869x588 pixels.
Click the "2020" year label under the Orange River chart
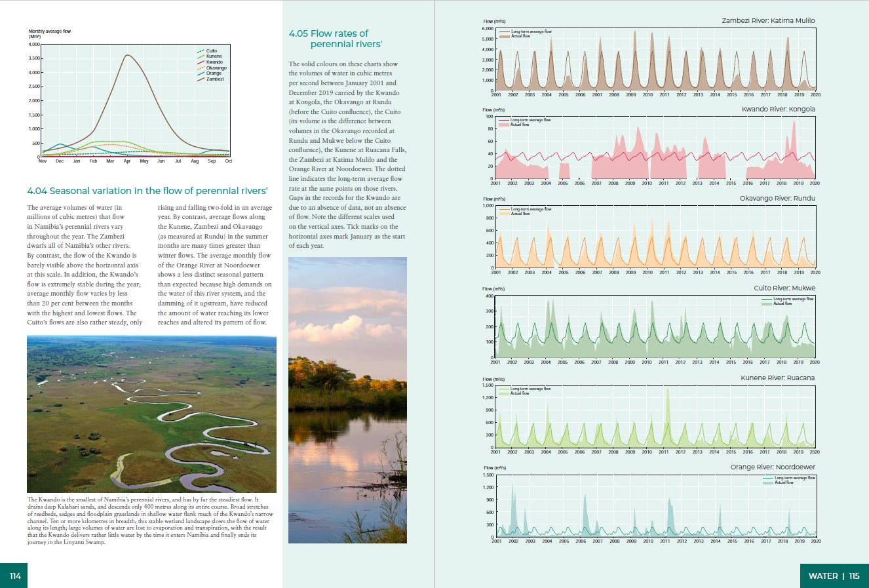point(816,541)
